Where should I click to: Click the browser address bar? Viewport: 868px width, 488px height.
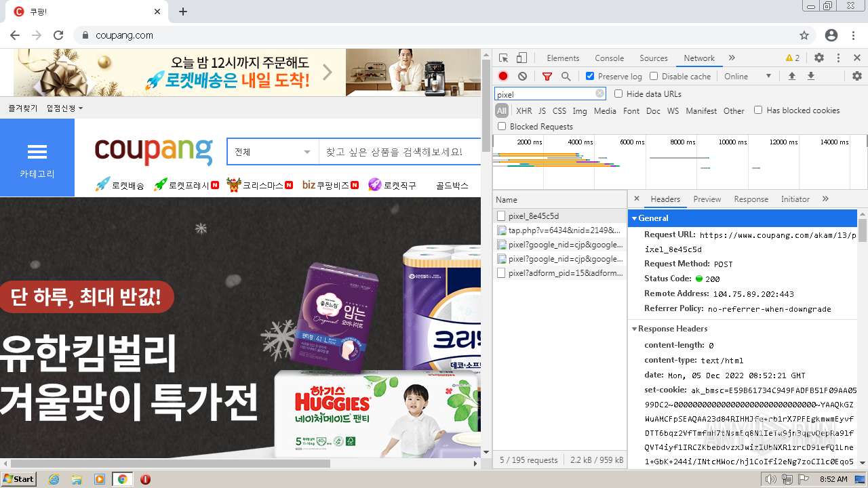tap(434, 35)
